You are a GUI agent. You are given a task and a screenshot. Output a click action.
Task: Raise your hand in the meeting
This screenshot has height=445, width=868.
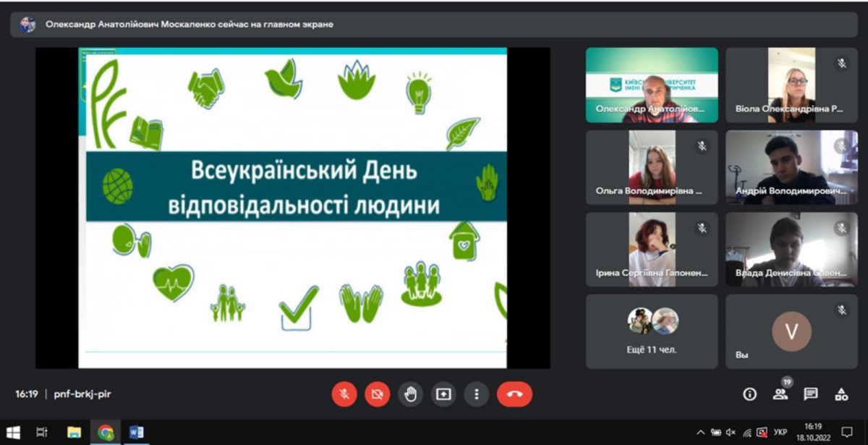(x=410, y=394)
